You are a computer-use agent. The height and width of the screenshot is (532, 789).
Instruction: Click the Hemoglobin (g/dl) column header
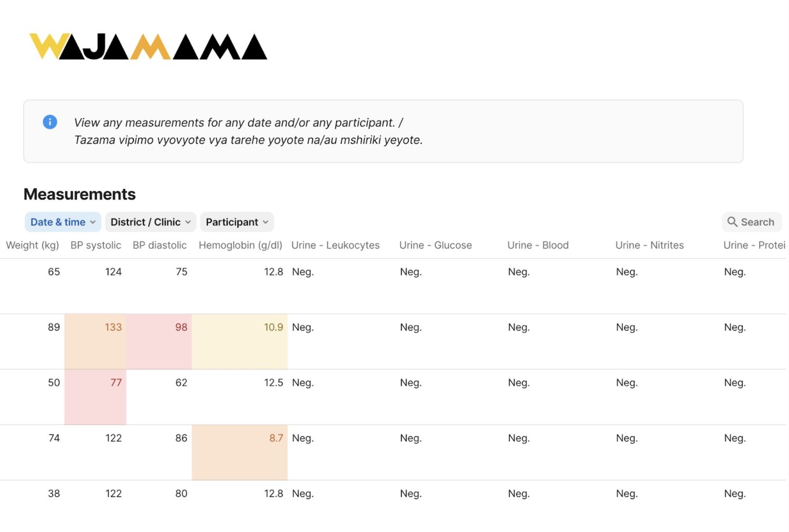click(x=240, y=245)
